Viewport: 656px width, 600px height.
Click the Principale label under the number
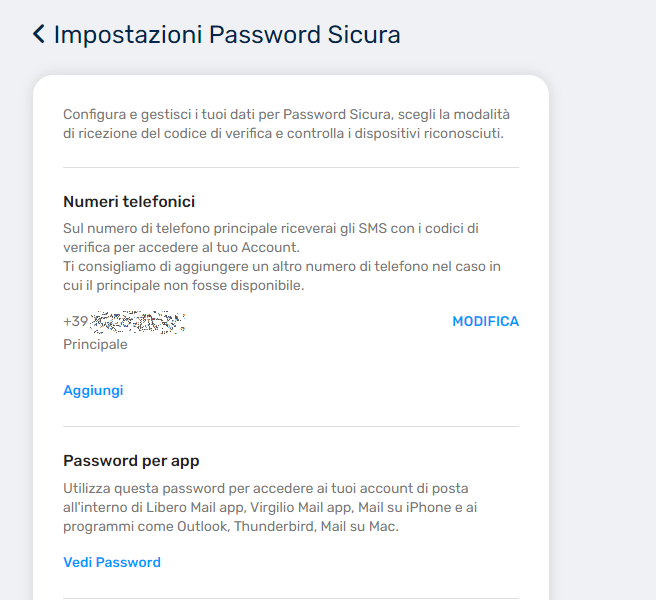click(95, 344)
